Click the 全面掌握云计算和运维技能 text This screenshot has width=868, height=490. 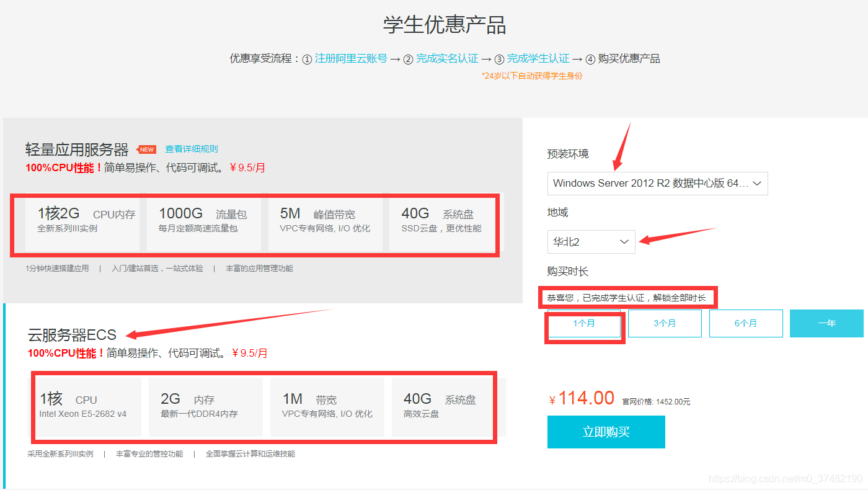250,454
